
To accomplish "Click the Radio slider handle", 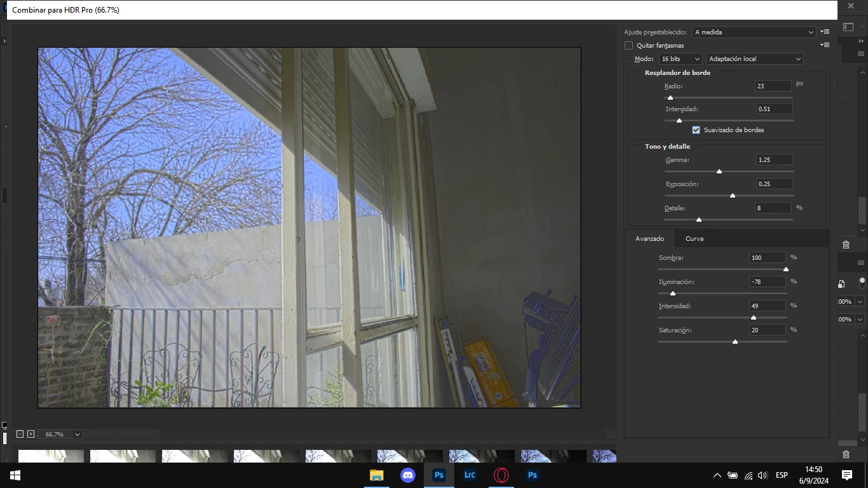I will pyautogui.click(x=670, y=97).
